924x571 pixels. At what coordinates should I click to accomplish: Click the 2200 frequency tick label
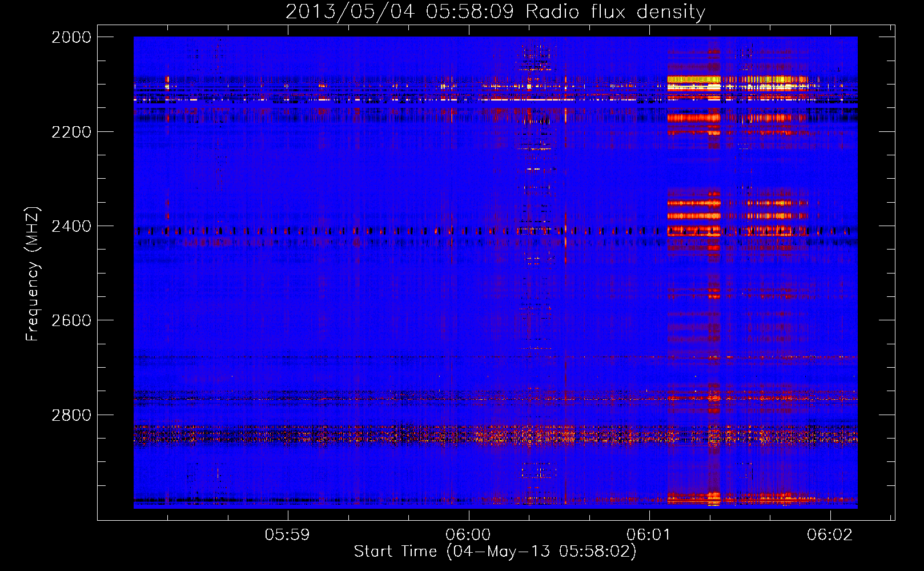(x=71, y=132)
